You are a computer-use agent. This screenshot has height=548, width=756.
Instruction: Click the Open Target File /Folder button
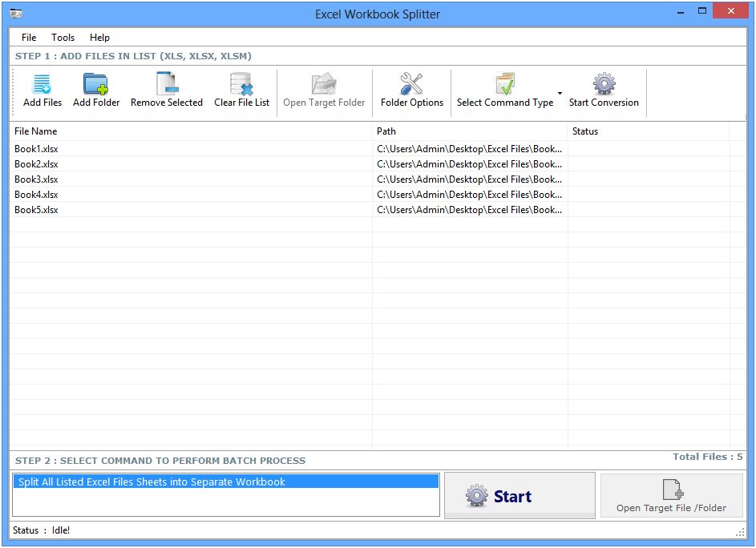[671, 495]
